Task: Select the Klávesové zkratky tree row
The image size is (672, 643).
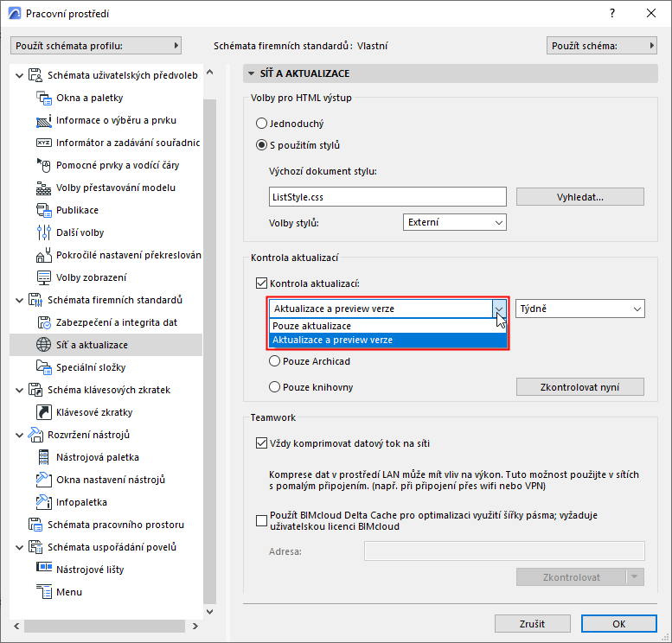Action: (106, 412)
